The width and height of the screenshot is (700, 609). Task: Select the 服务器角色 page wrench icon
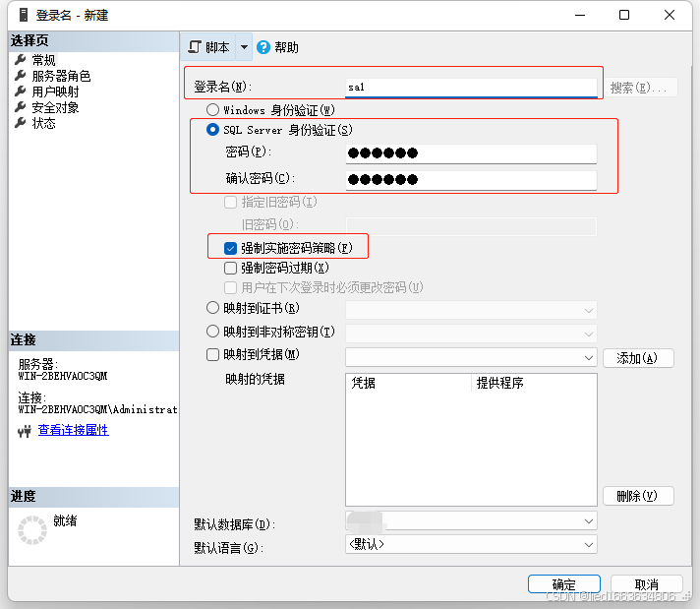click(x=20, y=76)
